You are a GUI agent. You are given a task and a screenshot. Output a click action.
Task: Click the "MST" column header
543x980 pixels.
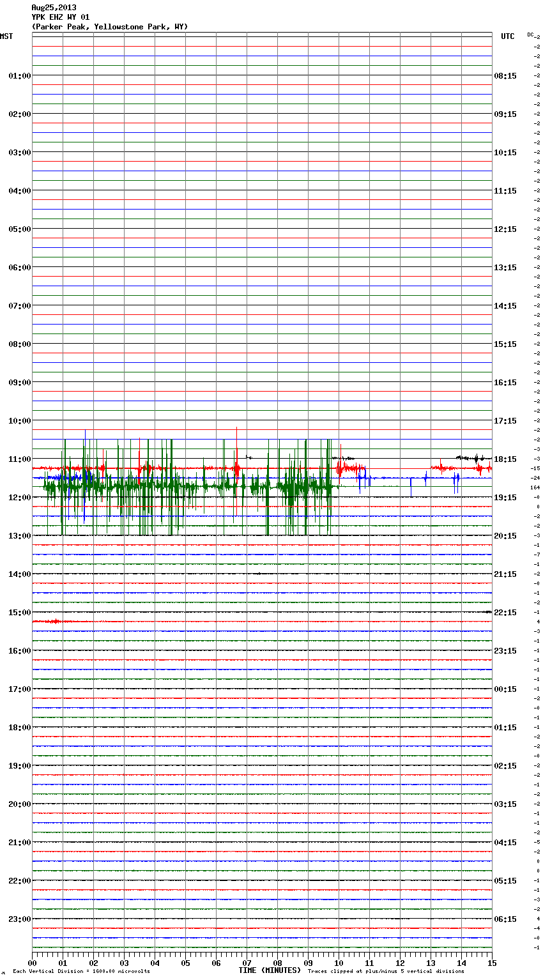pyautogui.click(x=6, y=36)
